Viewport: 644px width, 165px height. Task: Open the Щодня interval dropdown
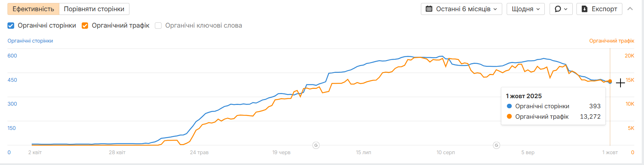(525, 9)
